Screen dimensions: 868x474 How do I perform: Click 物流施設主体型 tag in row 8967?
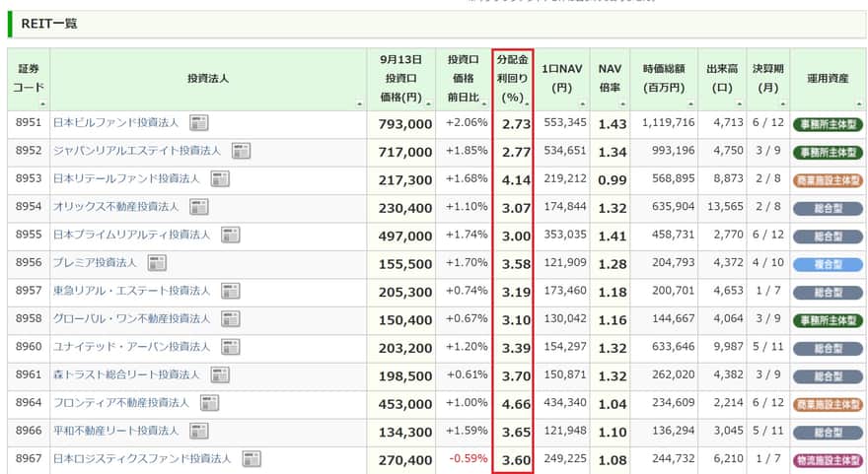(x=829, y=460)
